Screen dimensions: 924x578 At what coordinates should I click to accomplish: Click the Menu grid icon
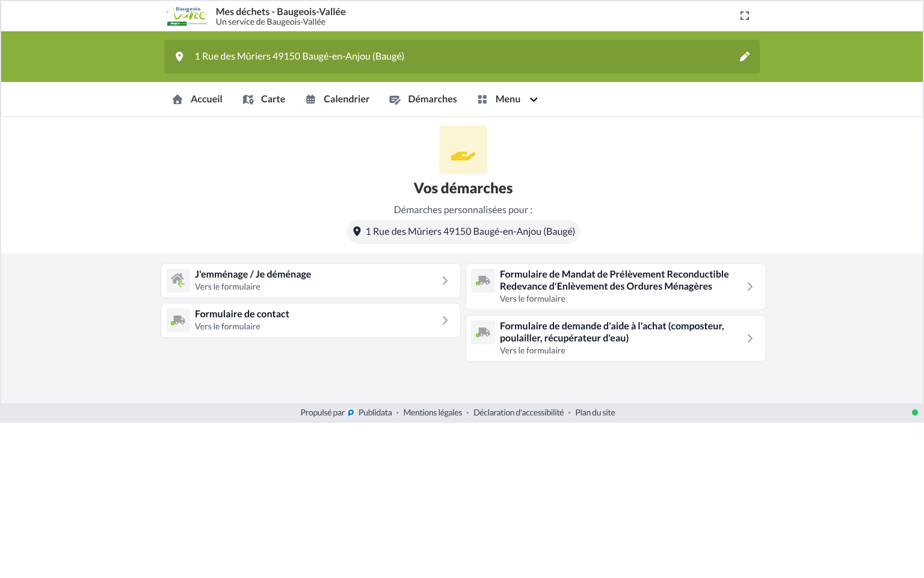(x=482, y=99)
